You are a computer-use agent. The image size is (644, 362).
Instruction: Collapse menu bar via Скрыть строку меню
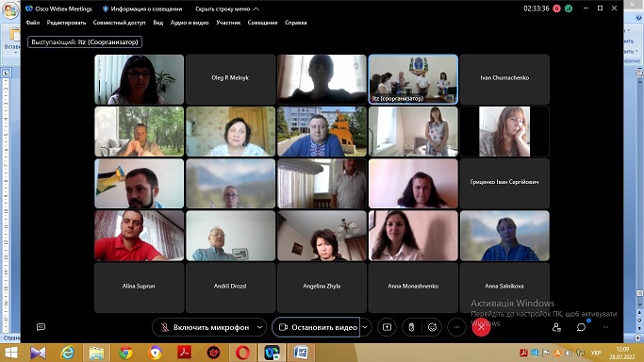(226, 8)
